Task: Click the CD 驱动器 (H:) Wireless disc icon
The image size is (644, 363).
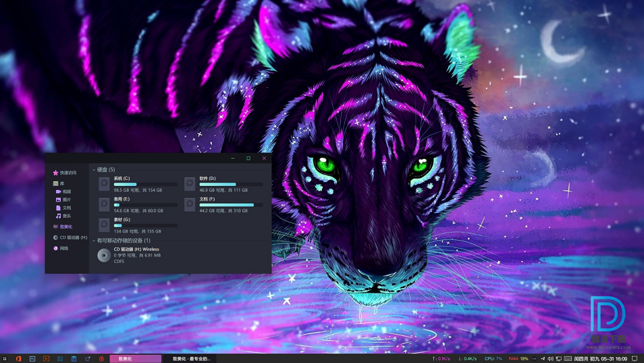Action: pyautogui.click(x=104, y=256)
